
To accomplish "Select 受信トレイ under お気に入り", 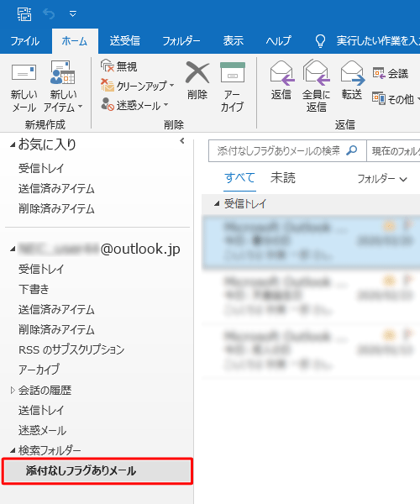I will [x=41, y=168].
